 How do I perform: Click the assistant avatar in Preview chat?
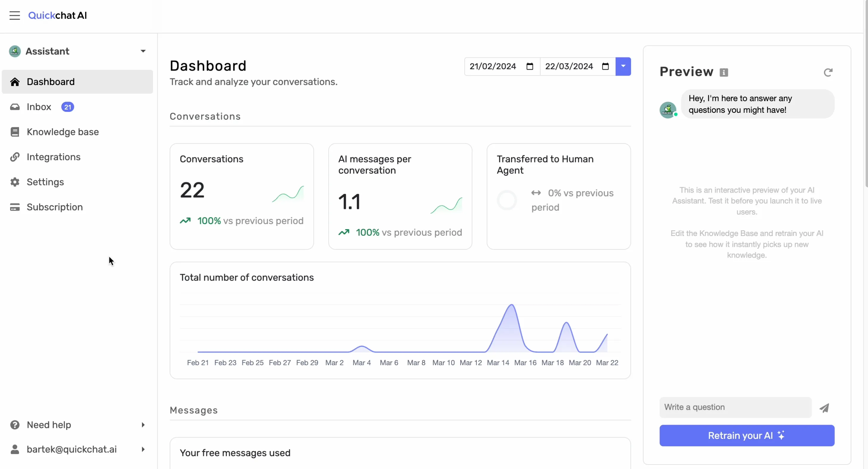[x=668, y=110]
